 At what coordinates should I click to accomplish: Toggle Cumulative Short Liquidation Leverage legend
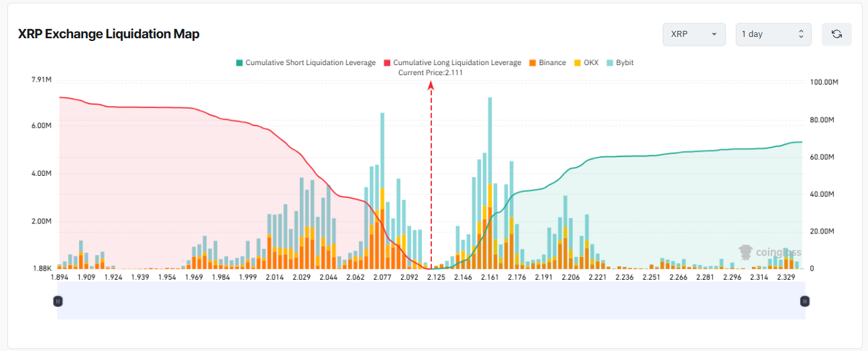click(305, 62)
